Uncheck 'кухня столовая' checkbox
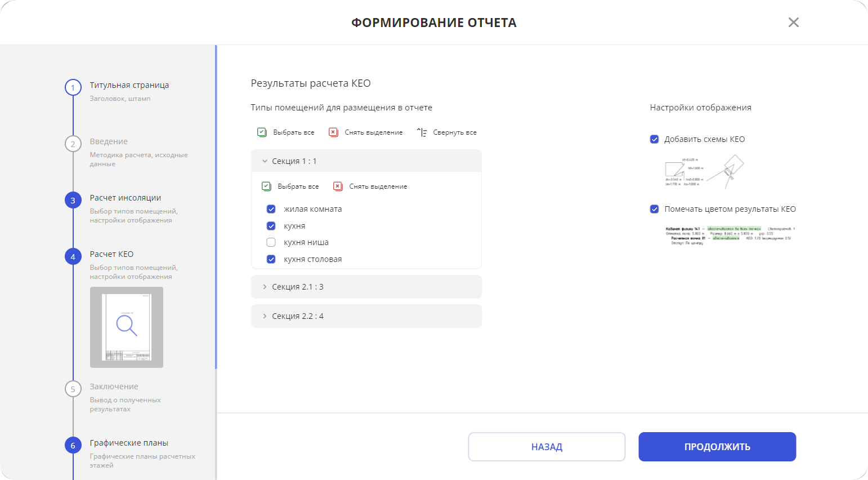This screenshot has width=868, height=480. tap(271, 259)
